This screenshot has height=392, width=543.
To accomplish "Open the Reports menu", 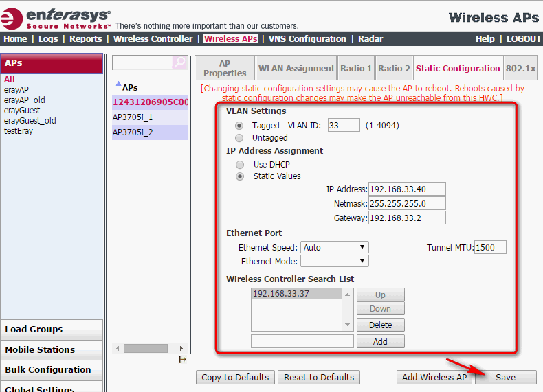I will point(85,38).
